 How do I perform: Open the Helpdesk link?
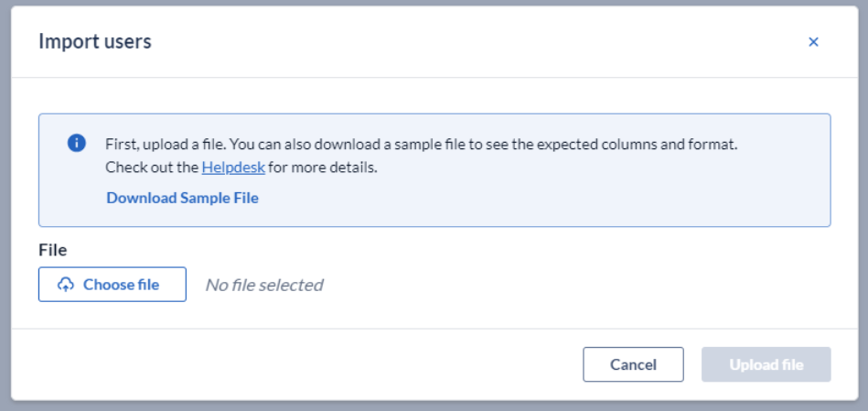click(x=233, y=168)
